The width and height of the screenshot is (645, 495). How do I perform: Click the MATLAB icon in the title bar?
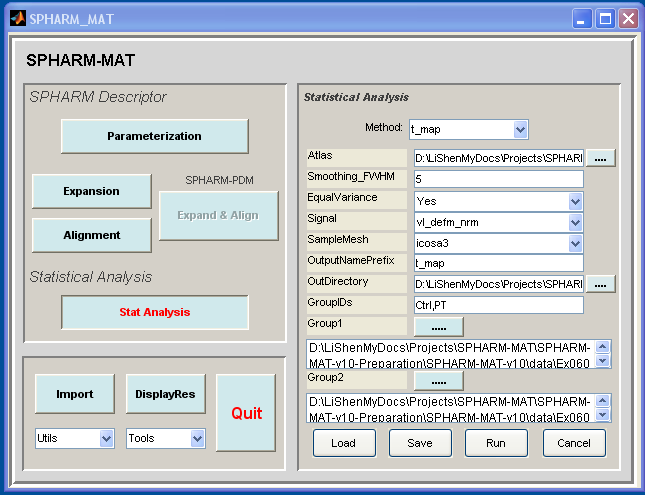(x=18, y=19)
